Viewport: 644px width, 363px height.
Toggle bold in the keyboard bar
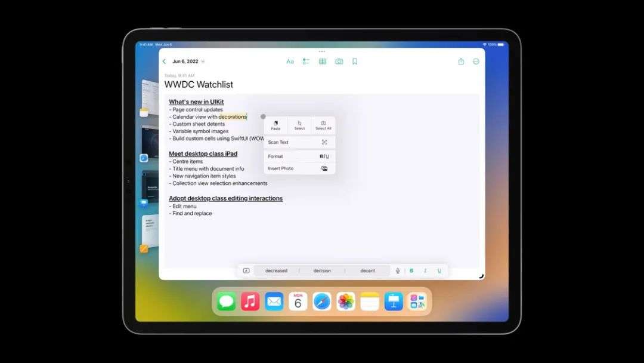pyautogui.click(x=411, y=270)
